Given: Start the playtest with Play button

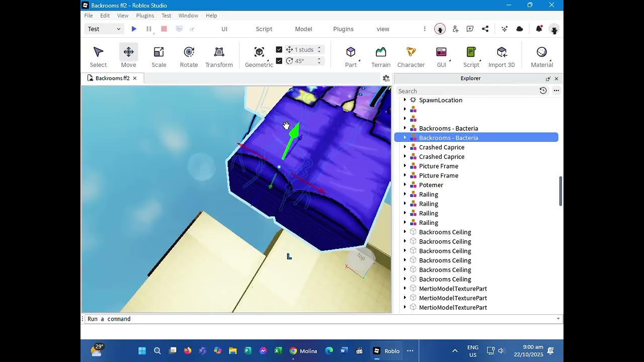Looking at the screenshot, I should click(x=134, y=29).
